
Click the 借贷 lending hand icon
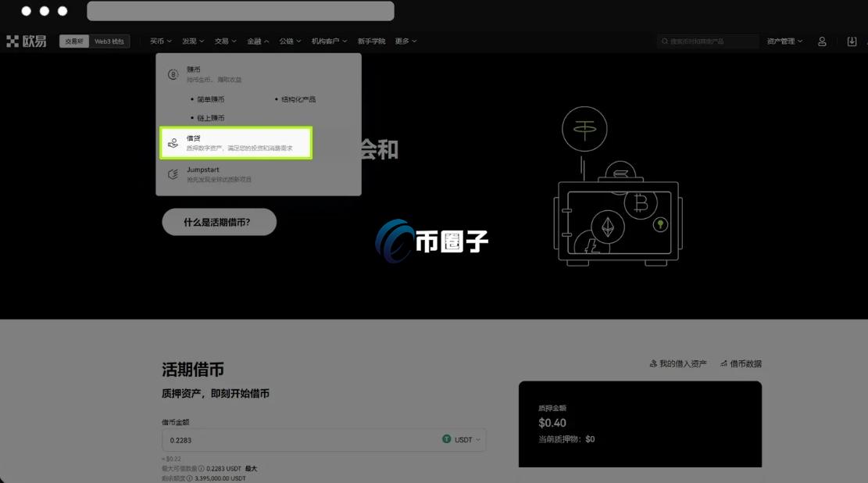[x=173, y=142]
